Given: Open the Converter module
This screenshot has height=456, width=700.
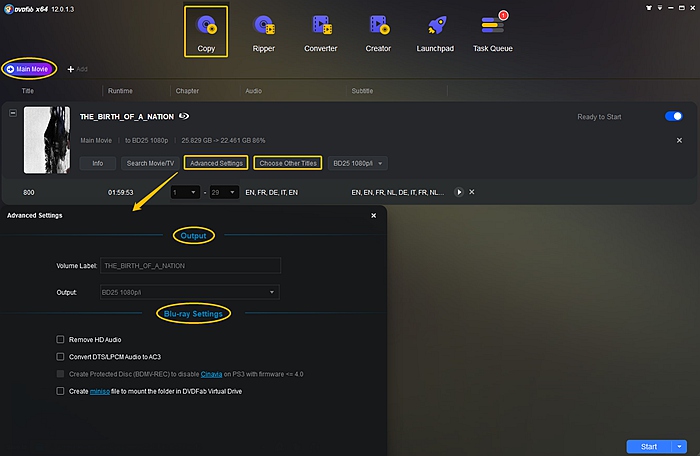Looking at the screenshot, I should 321,33.
